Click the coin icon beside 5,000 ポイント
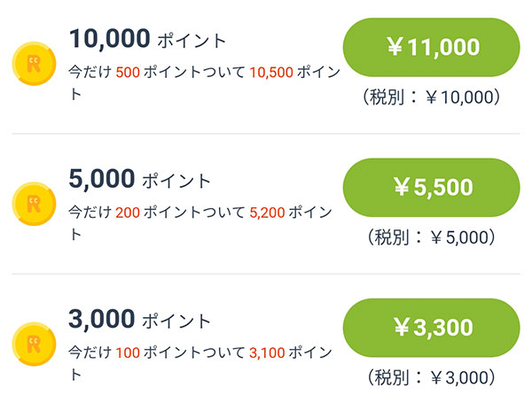This screenshot has width=532, height=411. [34, 204]
